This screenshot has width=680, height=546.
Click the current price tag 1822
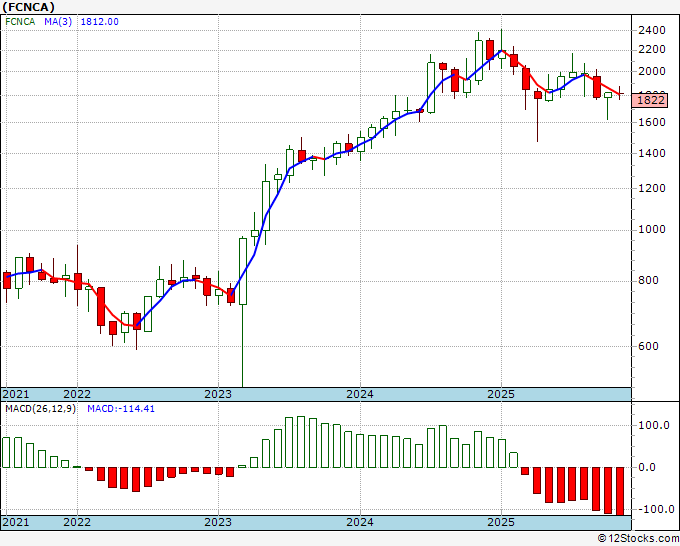tap(651, 100)
